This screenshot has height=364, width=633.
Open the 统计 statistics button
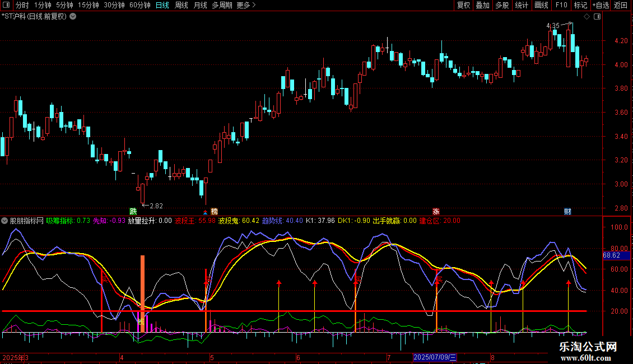521,5
